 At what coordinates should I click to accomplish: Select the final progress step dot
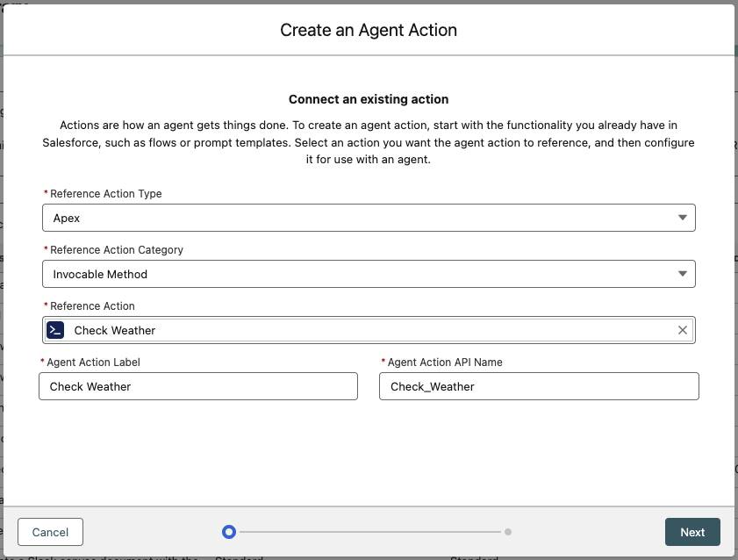[x=508, y=532]
